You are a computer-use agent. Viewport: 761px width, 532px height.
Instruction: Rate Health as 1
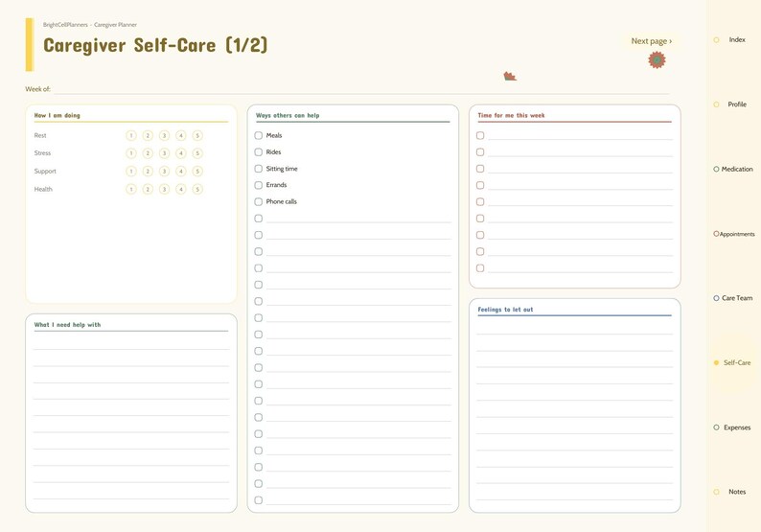point(131,189)
